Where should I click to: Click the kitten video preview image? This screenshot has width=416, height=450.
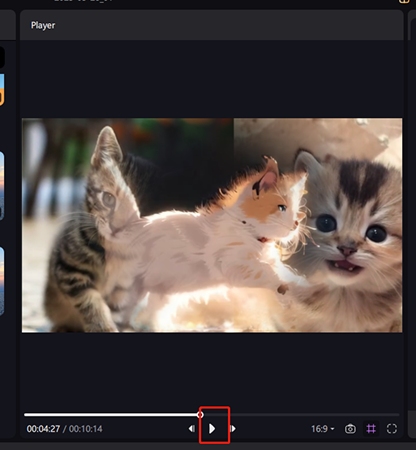pyautogui.click(x=212, y=225)
